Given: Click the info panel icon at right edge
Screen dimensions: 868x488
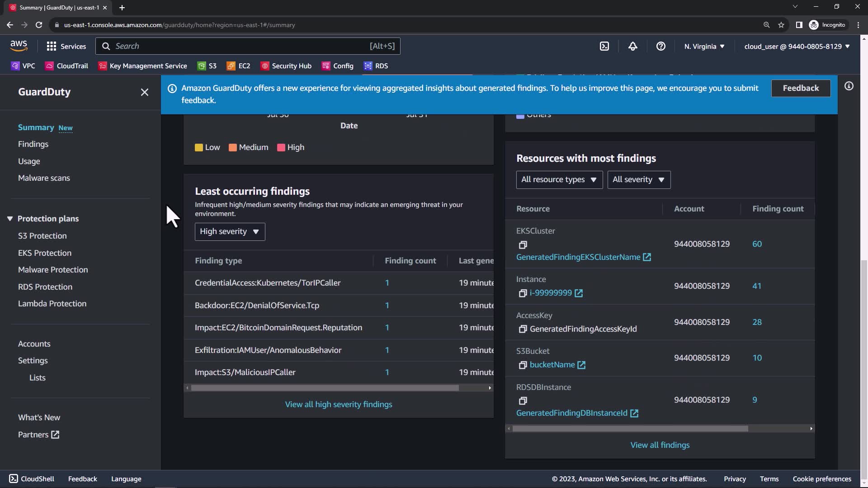Looking at the screenshot, I should [x=849, y=86].
